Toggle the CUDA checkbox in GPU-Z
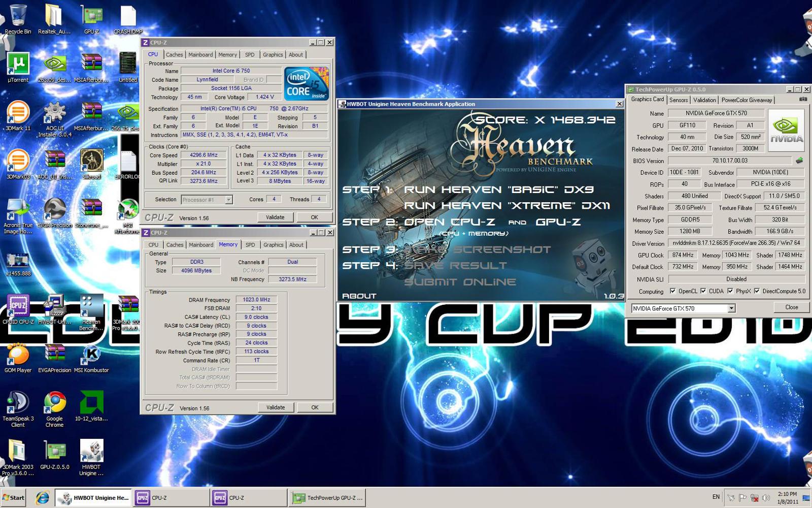 (703, 291)
